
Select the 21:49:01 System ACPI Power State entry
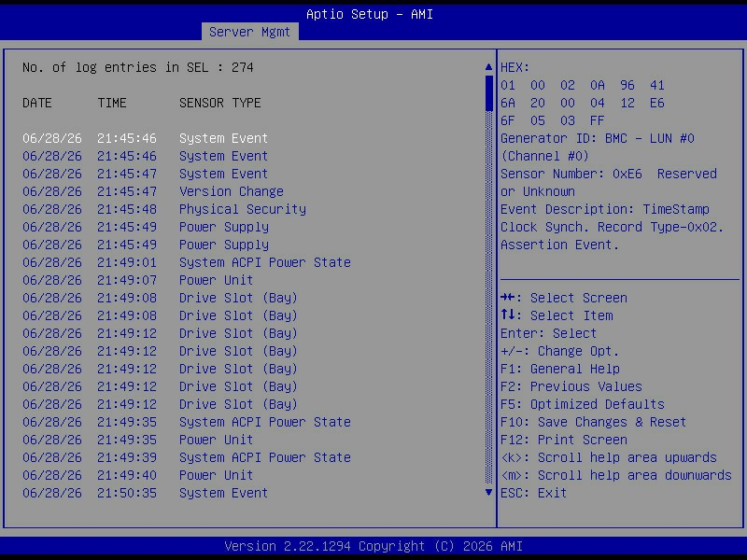(186, 262)
